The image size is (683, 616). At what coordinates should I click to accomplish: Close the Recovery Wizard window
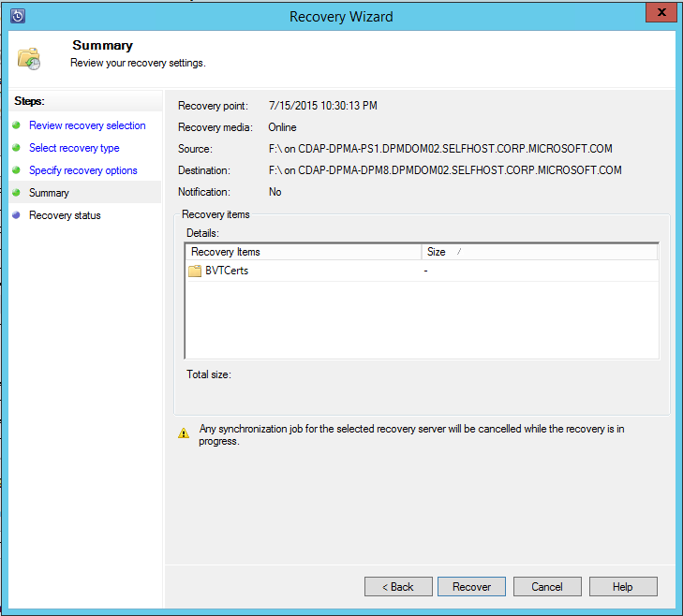661,12
